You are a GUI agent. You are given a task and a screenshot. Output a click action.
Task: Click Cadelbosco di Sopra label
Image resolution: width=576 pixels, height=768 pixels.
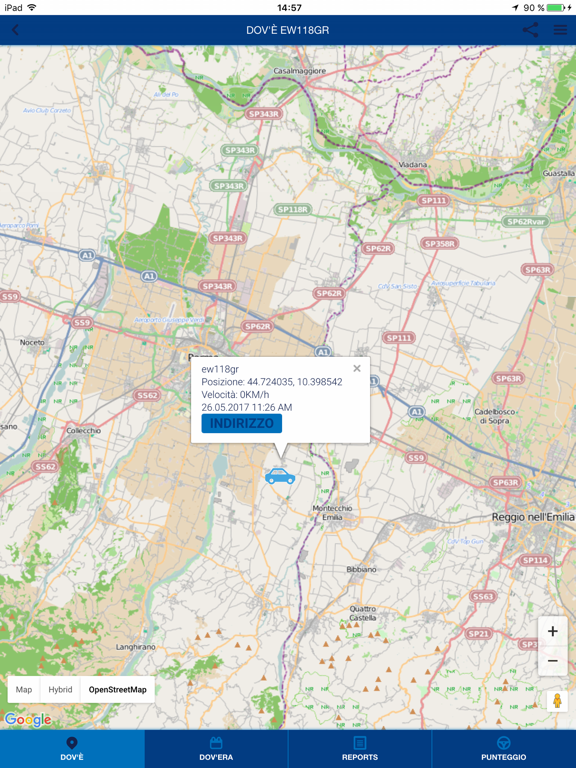tap(494, 416)
